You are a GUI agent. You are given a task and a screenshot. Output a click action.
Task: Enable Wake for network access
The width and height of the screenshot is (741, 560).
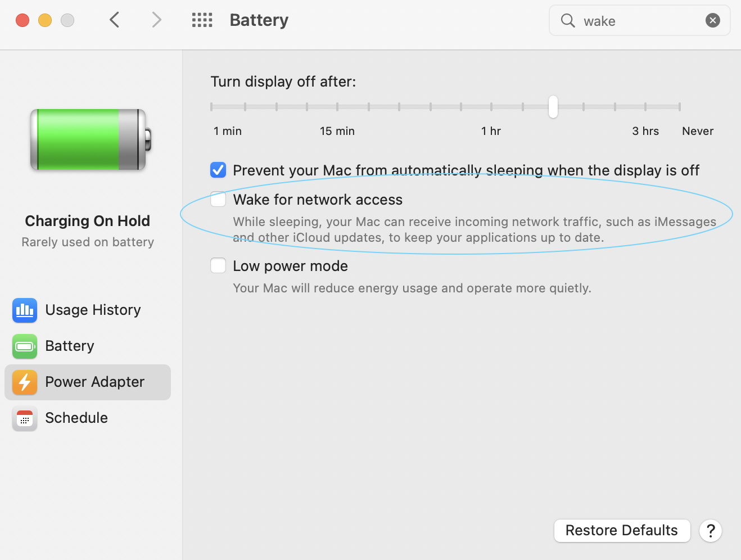[x=218, y=199]
